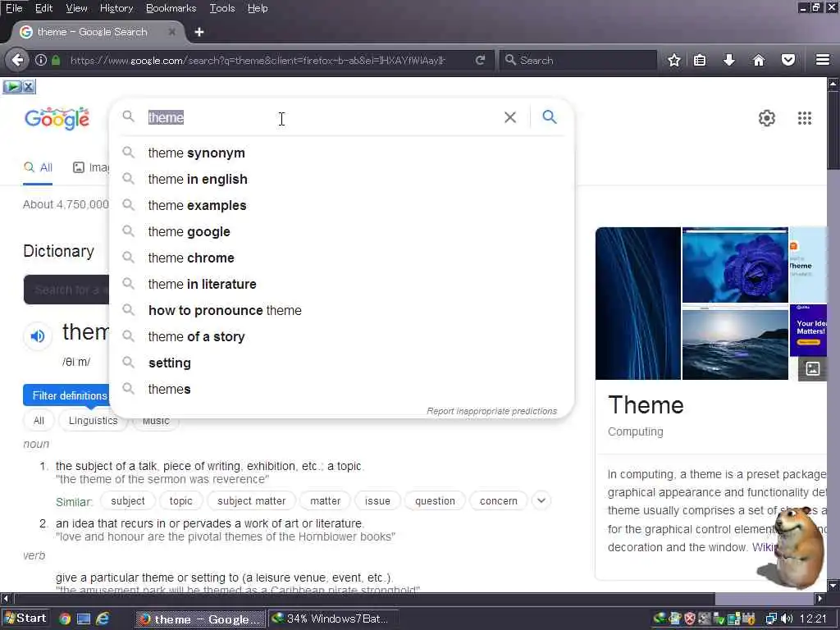Image resolution: width=840 pixels, height=630 pixels.
Task: Select suggestion how to pronounce theme
Action: tap(341, 311)
